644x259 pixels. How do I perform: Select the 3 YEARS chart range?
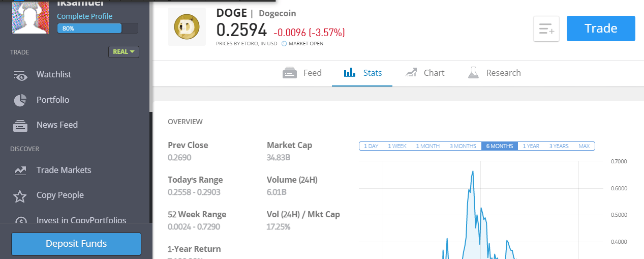(559, 146)
